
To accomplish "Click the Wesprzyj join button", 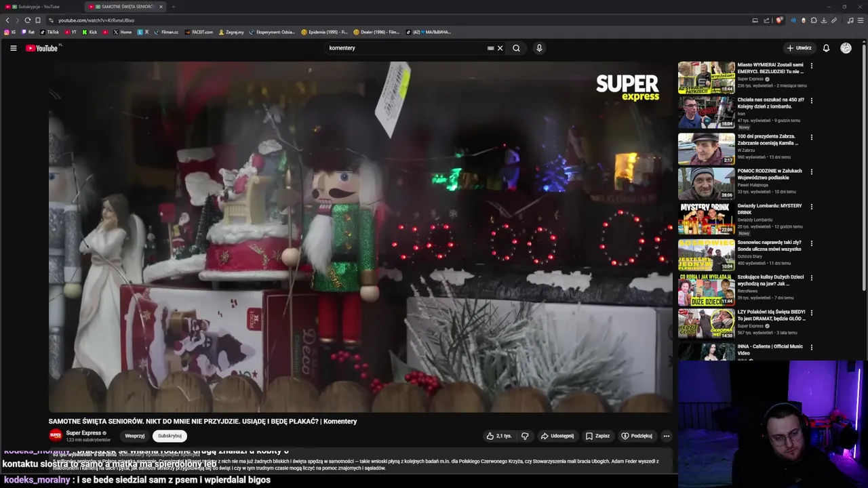I will tap(134, 436).
